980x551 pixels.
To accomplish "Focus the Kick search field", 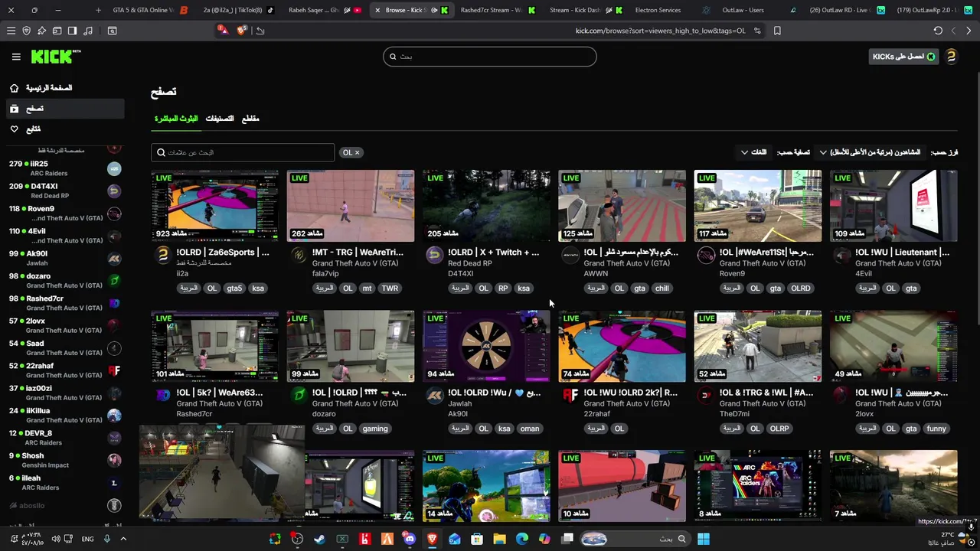I will (490, 57).
